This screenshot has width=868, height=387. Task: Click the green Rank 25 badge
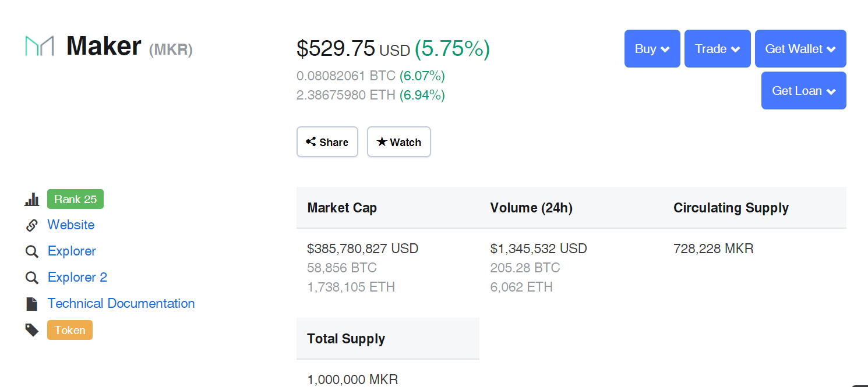pos(75,199)
